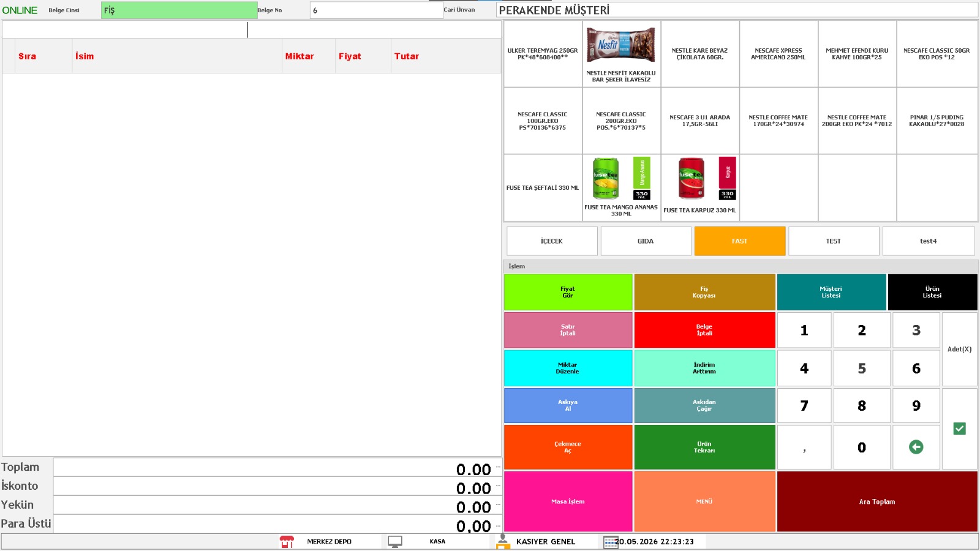The image size is (980, 551).
Task: Tap keypad digit 9
Action: click(916, 405)
